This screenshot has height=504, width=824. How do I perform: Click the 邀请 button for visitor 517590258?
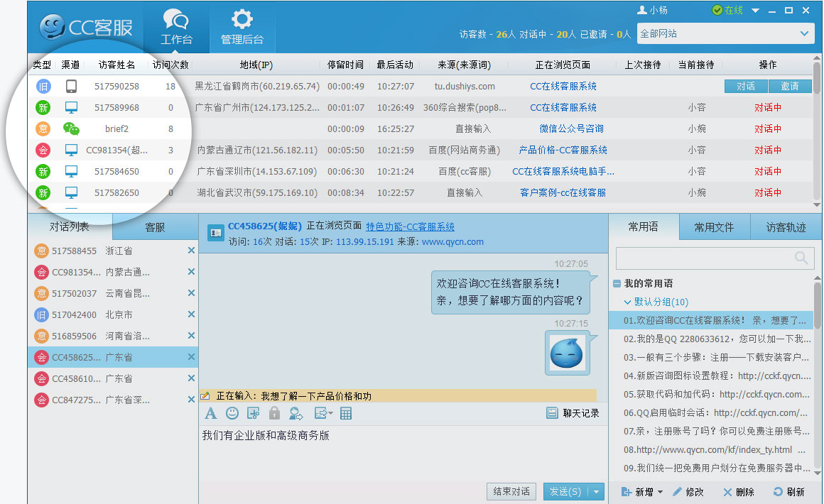pos(790,86)
